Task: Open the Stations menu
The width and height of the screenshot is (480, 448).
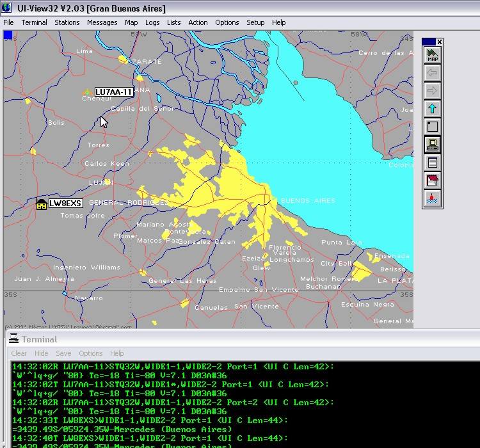Action: point(67,22)
